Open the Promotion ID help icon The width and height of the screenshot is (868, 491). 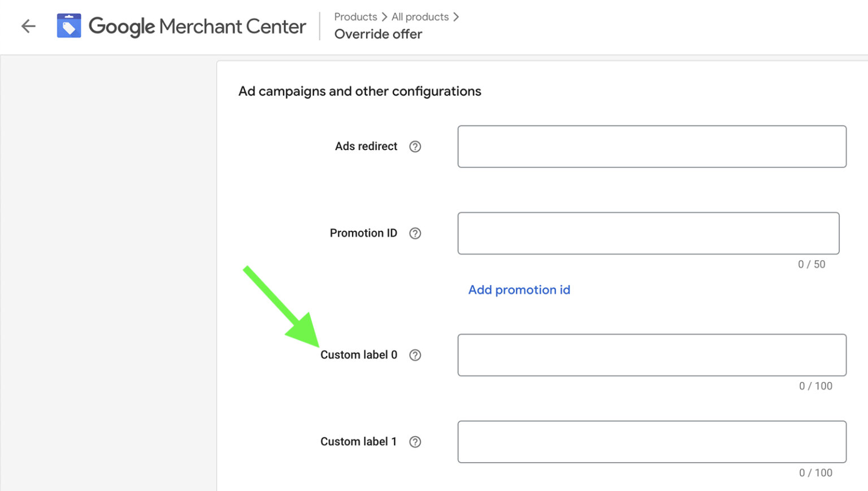pyautogui.click(x=415, y=233)
